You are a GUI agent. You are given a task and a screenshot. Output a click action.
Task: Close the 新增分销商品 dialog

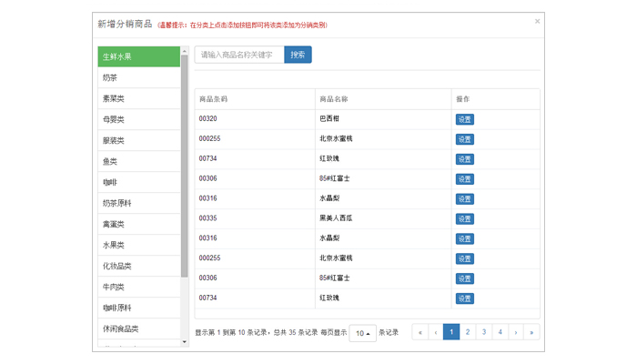537,21
